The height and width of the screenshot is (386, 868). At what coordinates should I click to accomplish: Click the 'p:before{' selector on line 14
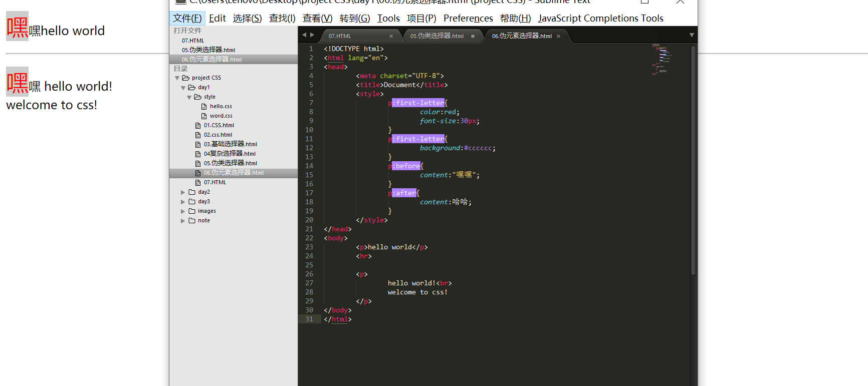[405, 166]
